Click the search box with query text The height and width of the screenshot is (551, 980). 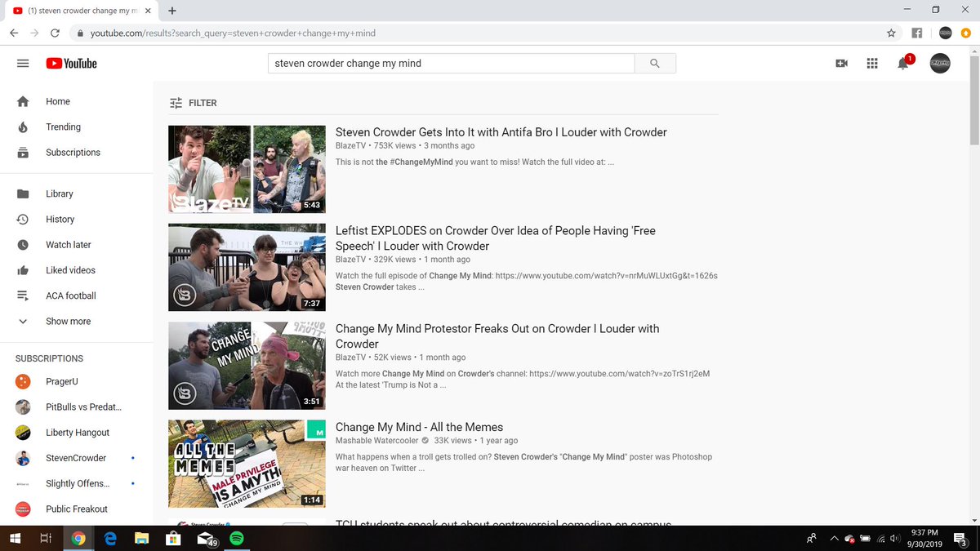(x=451, y=64)
